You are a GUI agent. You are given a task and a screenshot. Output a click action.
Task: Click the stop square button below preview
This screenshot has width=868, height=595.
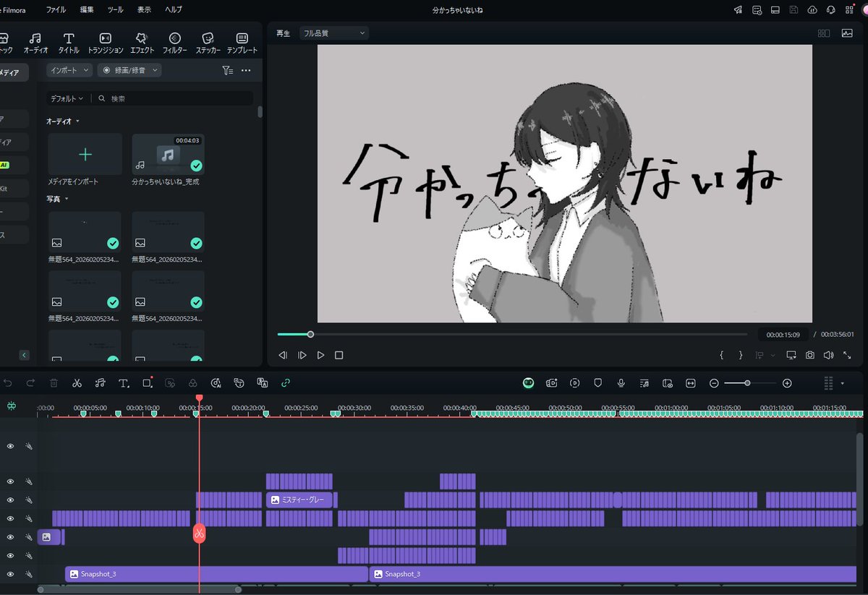(339, 355)
